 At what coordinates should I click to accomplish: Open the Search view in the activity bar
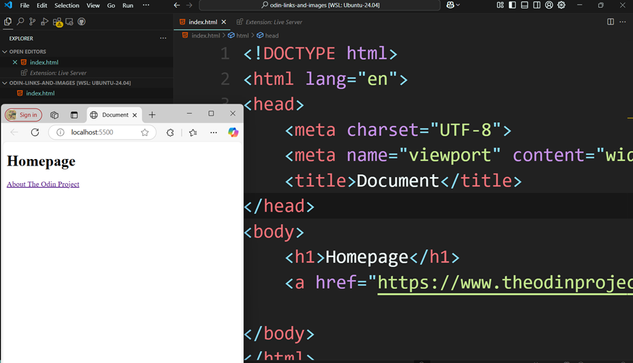20,22
